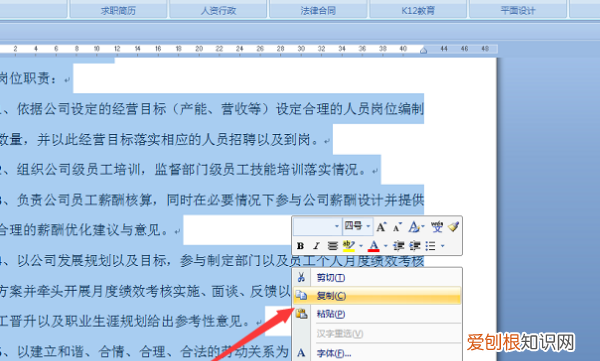Toggle bold formatting with the B button
The width and height of the screenshot is (600, 361).
point(300,246)
